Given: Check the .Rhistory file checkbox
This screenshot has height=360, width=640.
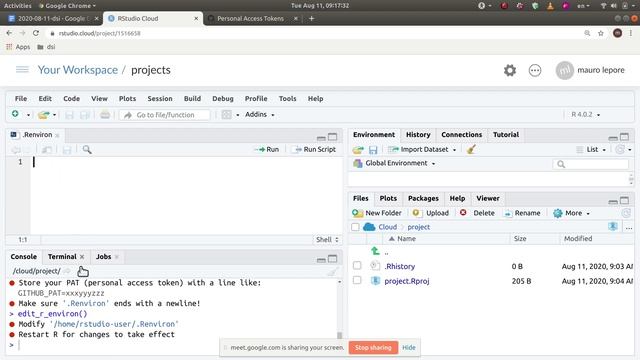Looking at the screenshot, I should pos(357,265).
